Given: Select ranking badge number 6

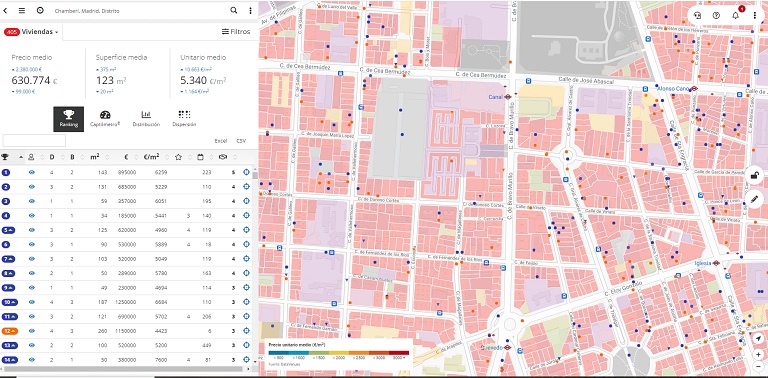Looking at the screenshot, I should (6, 244).
